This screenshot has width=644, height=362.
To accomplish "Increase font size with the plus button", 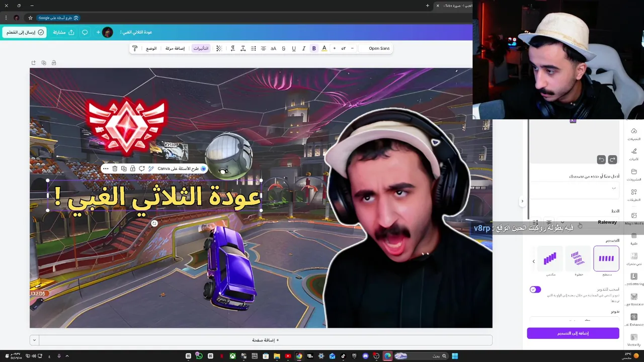I will [334, 48].
